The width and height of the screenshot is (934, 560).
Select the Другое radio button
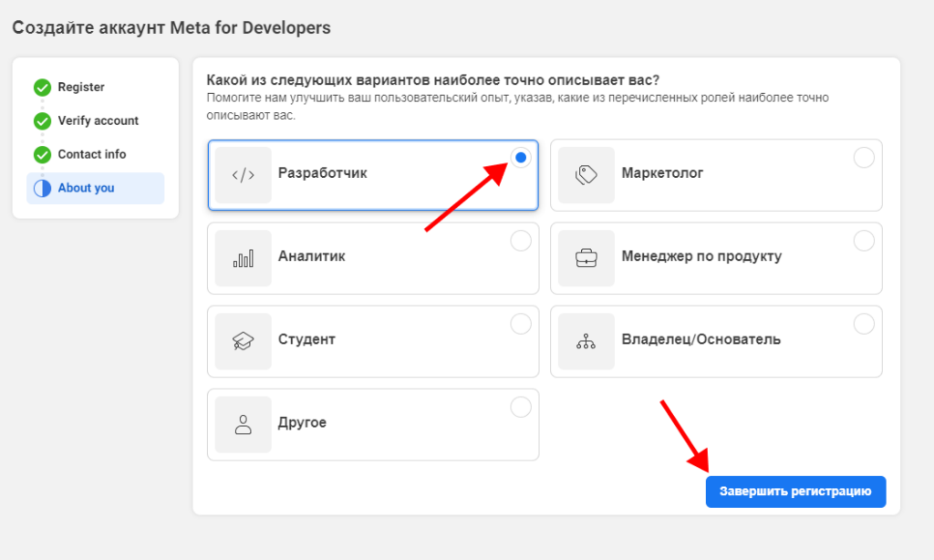pos(521,407)
